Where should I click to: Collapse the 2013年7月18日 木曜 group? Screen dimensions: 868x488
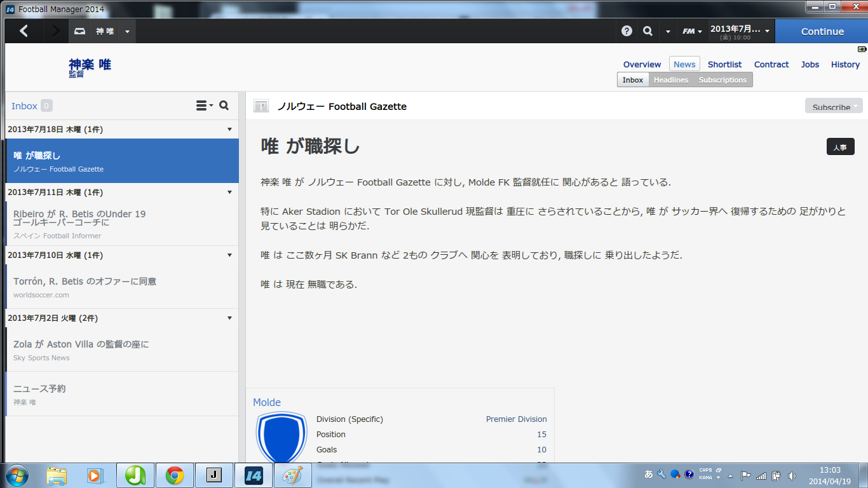click(229, 130)
